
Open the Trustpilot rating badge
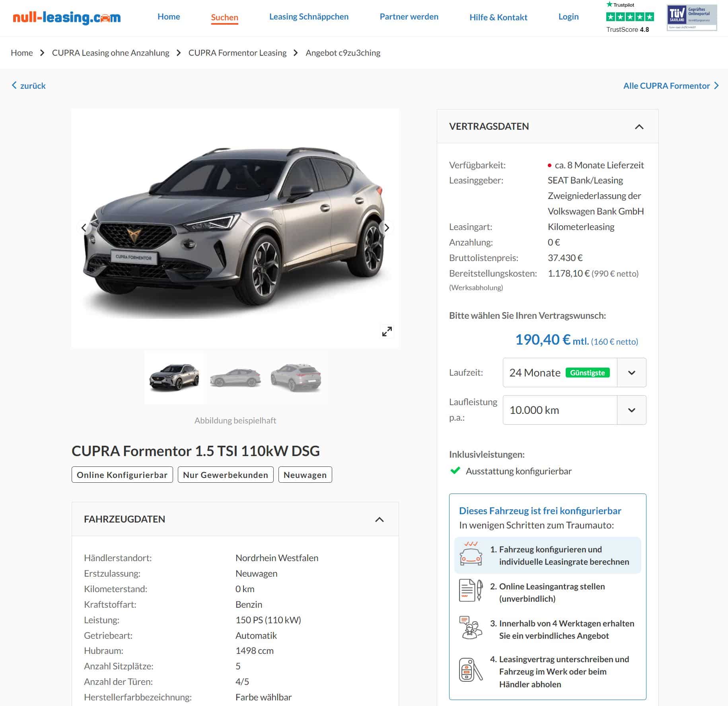[629, 18]
